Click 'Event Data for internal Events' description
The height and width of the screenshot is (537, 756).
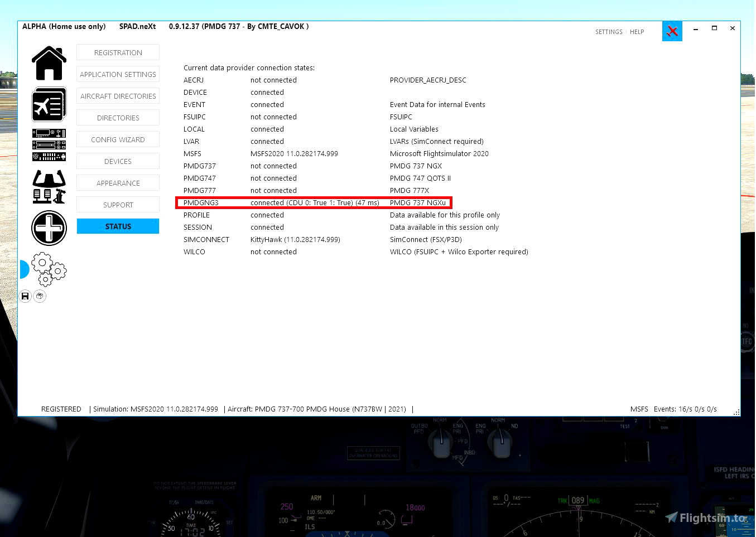[x=437, y=105]
